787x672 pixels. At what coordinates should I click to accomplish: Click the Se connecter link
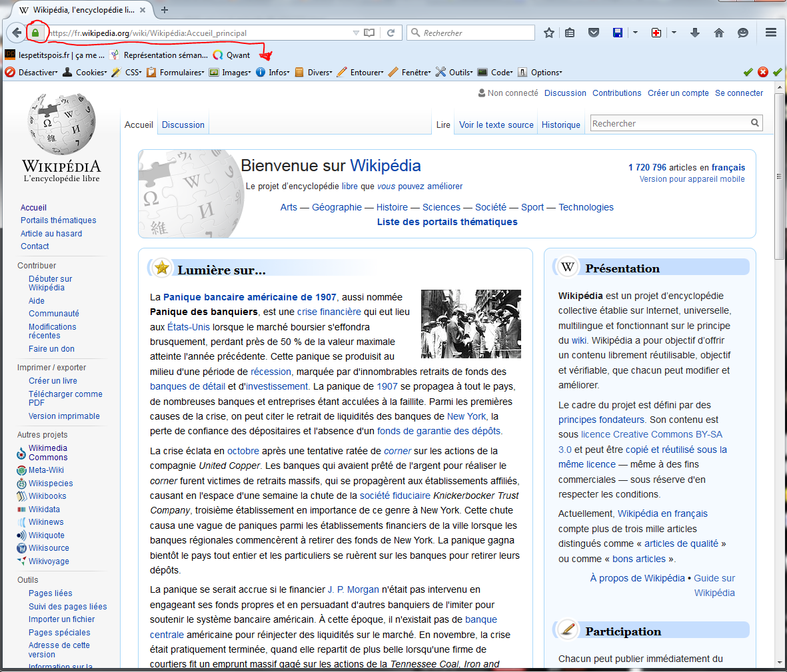click(739, 93)
